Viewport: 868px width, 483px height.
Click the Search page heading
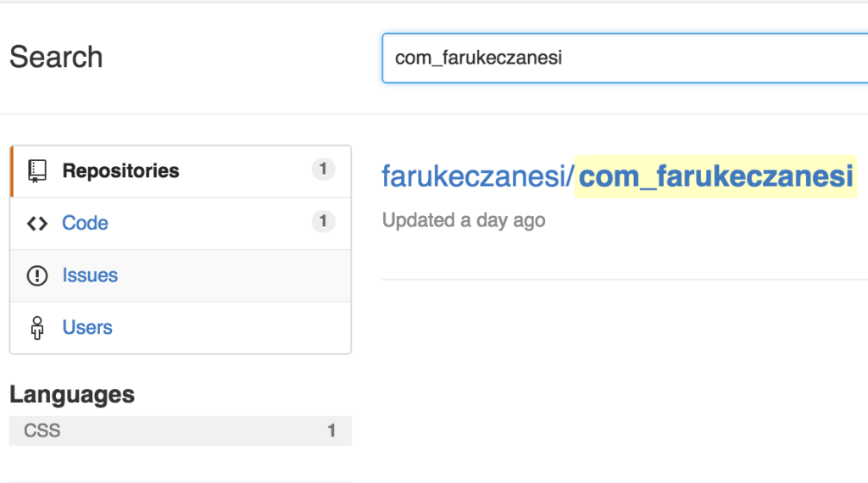56,57
